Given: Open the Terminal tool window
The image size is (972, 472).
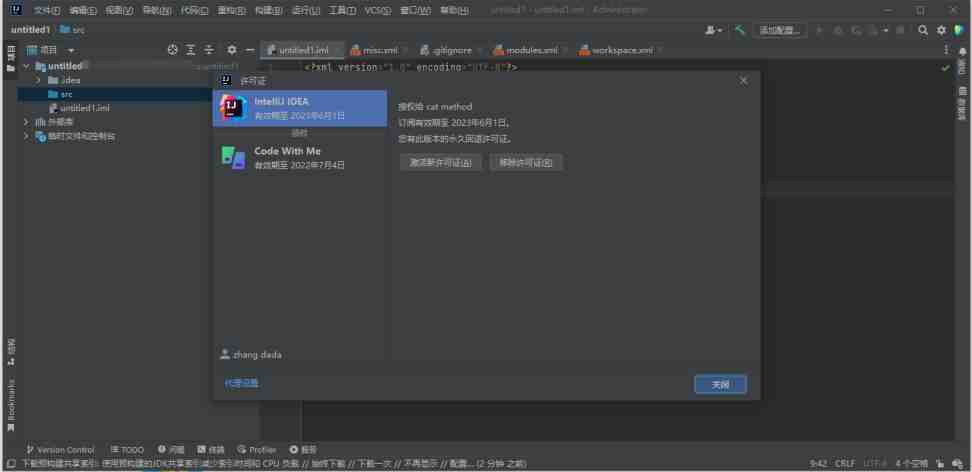Looking at the screenshot, I should (x=211, y=450).
